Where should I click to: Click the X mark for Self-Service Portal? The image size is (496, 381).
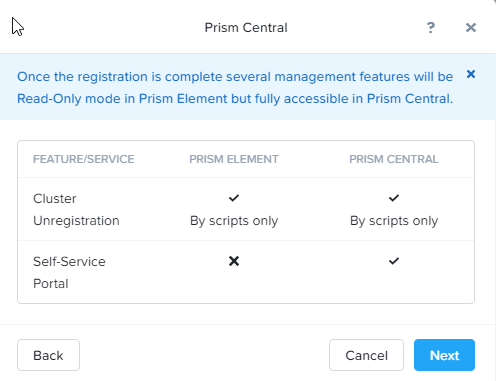(234, 261)
